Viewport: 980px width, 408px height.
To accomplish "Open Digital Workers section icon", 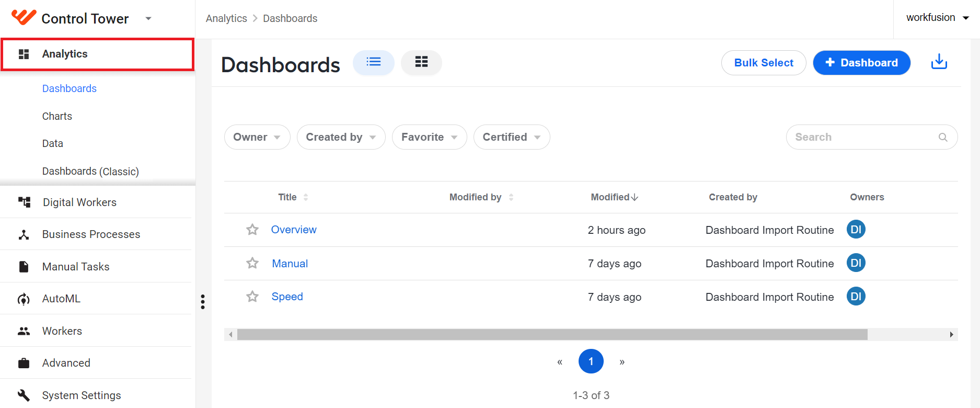I will 24,202.
